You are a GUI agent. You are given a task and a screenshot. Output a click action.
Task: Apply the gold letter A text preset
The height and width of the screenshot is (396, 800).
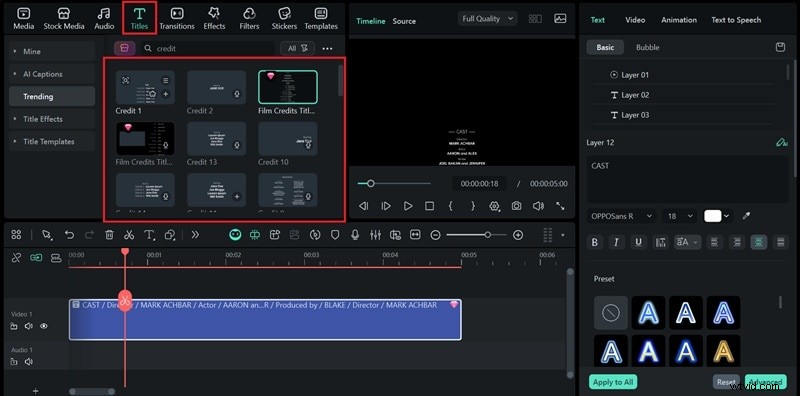pos(723,351)
